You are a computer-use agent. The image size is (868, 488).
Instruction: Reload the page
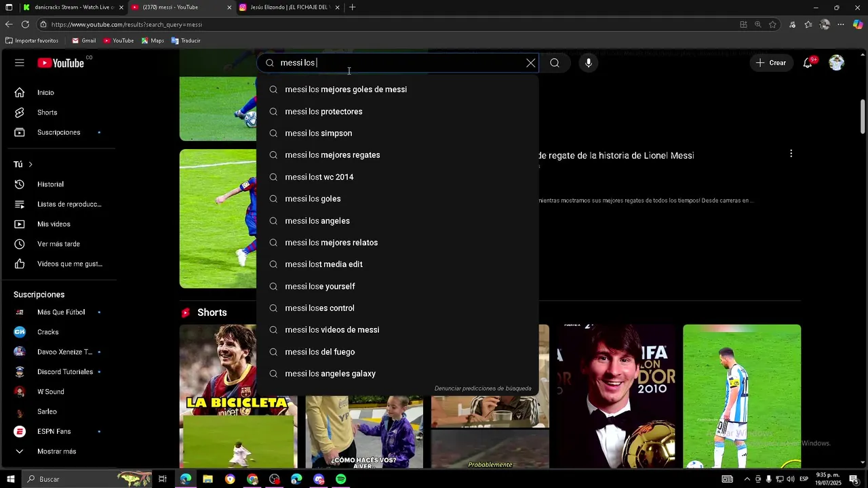pyautogui.click(x=25, y=24)
